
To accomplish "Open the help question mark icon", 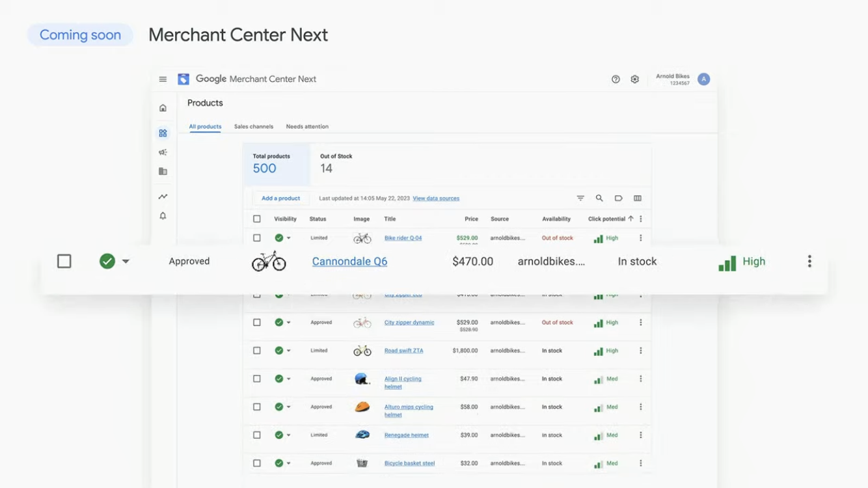I will (616, 79).
